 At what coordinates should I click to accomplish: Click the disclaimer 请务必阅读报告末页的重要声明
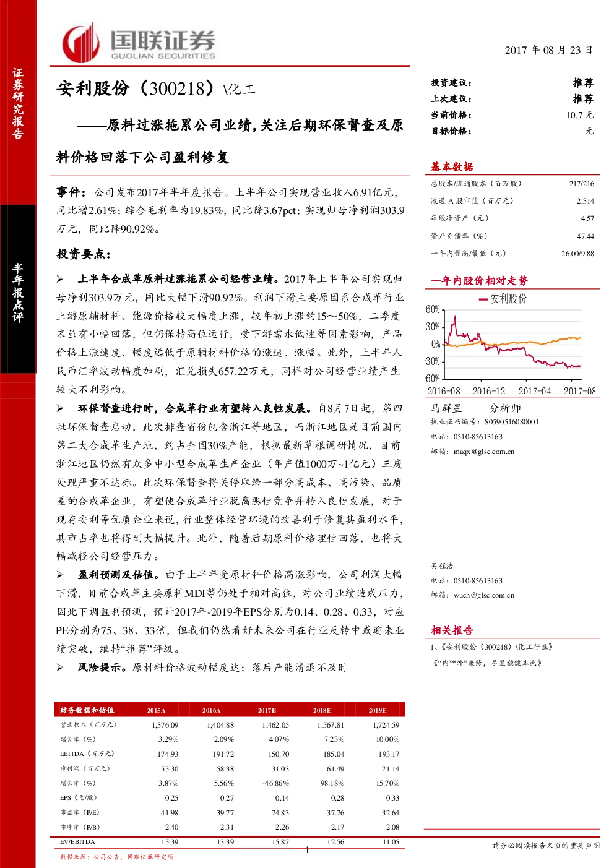546,845
